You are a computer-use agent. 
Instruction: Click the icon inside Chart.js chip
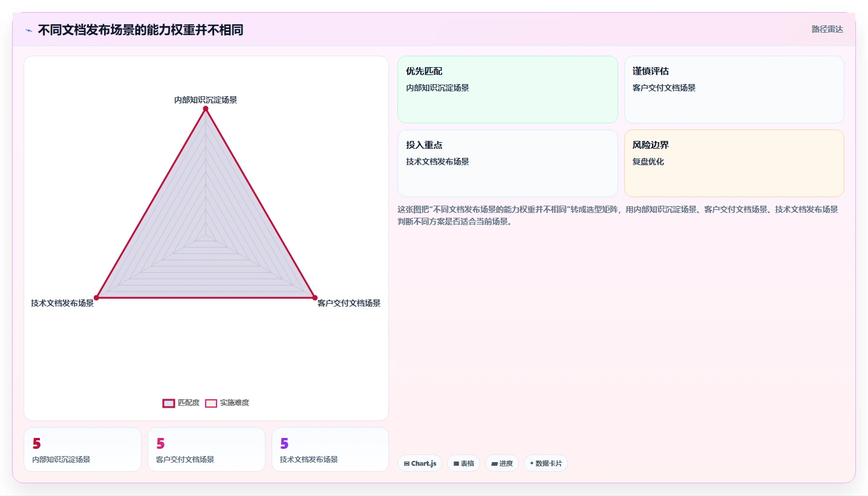406,464
